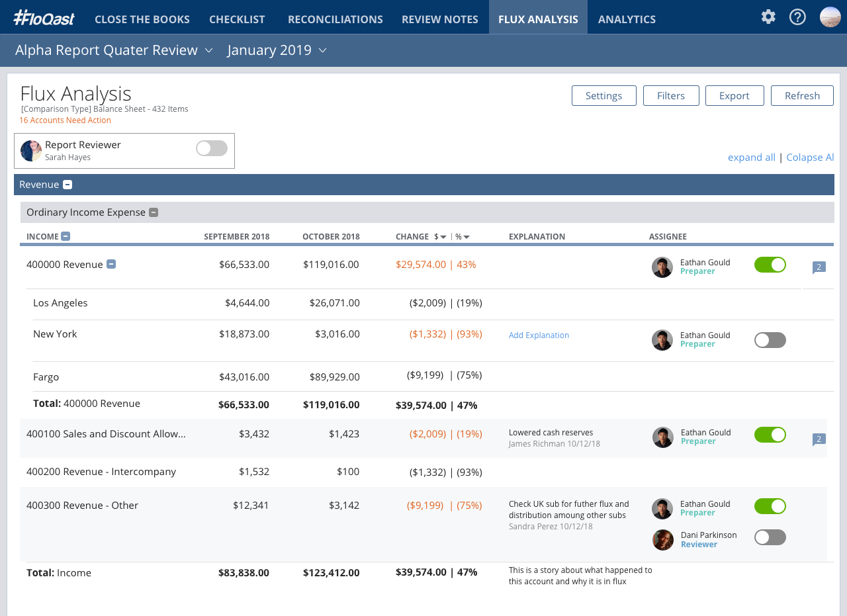Toggle preparer switch for 400000 Revenue
847x616 pixels.
click(x=770, y=265)
